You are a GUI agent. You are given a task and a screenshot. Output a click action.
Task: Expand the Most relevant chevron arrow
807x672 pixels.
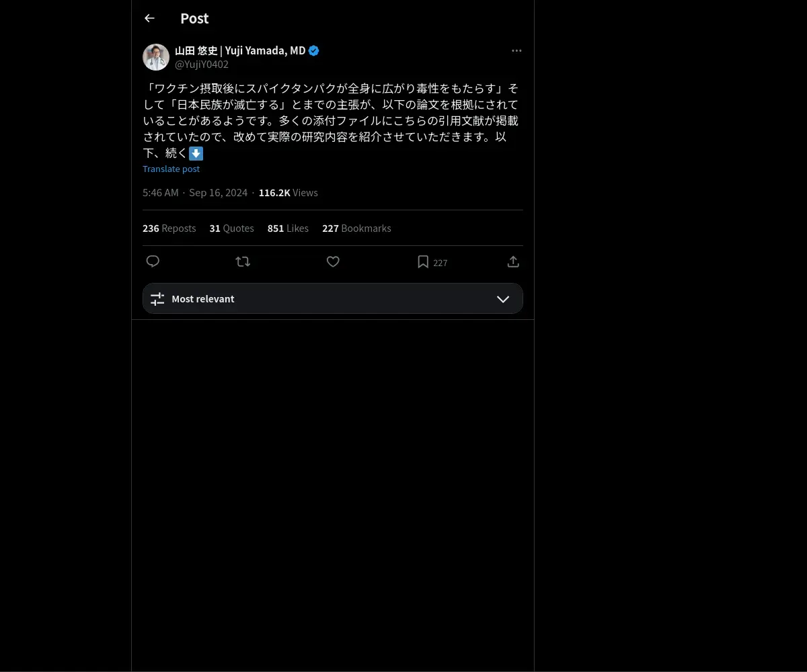(503, 299)
